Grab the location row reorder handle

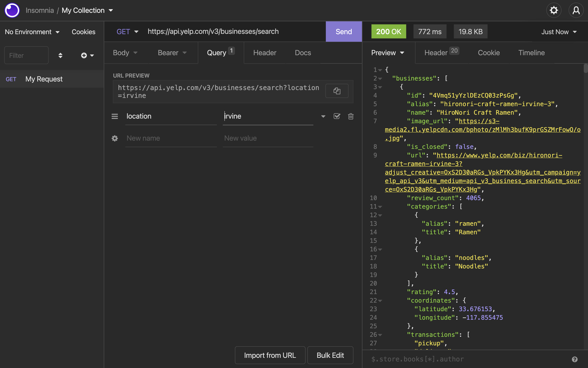pyautogui.click(x=115, y=116)
